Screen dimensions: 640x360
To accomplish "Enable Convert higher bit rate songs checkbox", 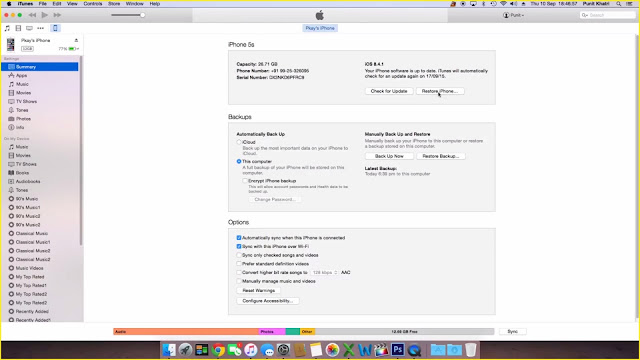I will click(239, 272).
